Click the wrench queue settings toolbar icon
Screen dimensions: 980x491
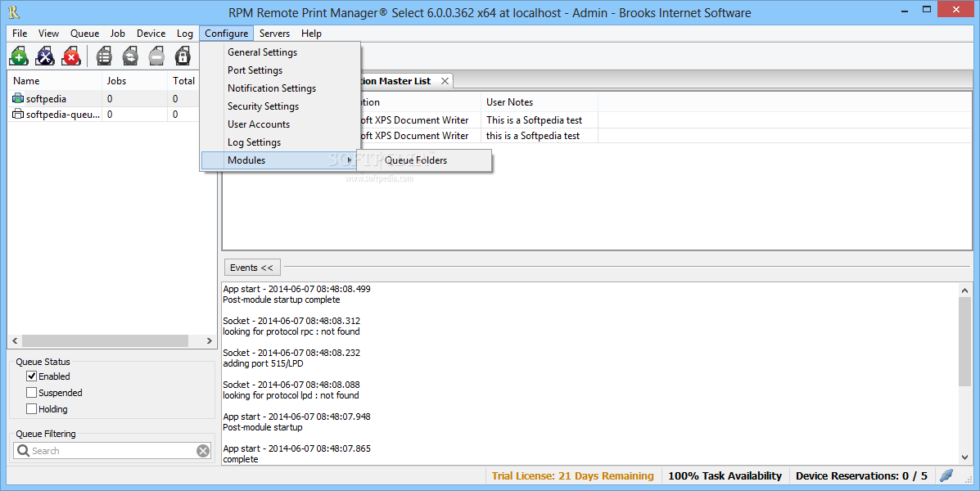click(45, 56)
